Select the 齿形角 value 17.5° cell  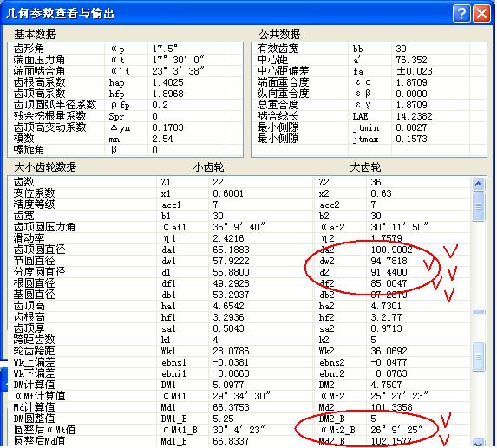(x=186, y=49)
